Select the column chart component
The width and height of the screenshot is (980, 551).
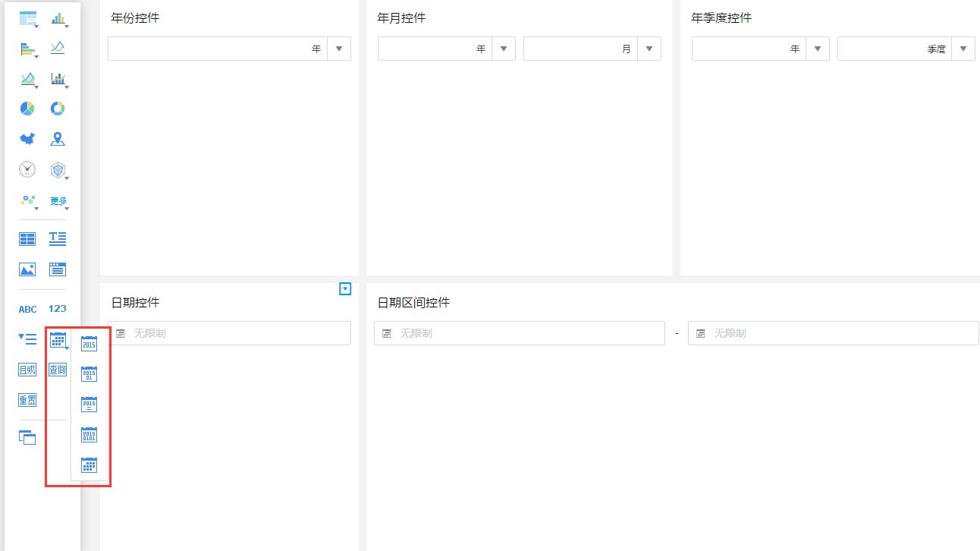[58, 18]
